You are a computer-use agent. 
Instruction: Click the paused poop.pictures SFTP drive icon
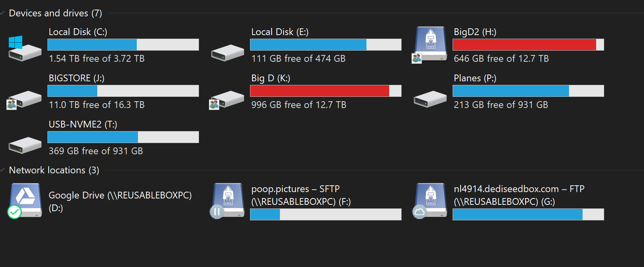tap(227, 201)
